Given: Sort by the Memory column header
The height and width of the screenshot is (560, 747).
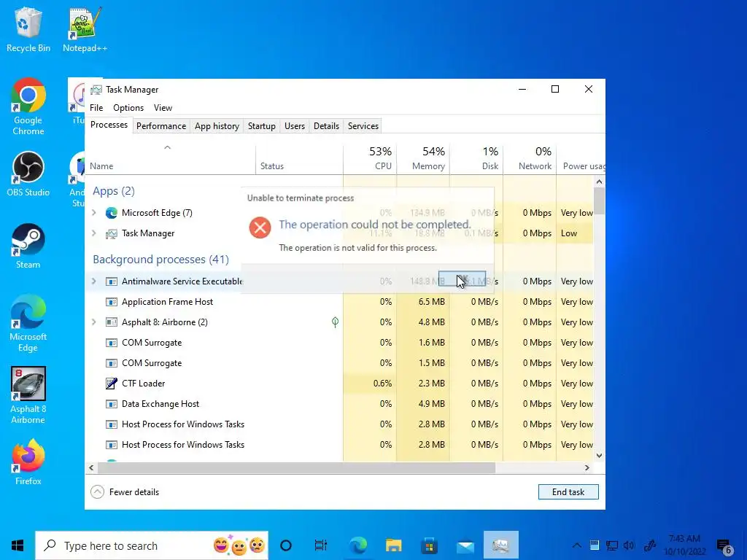Looking at the screenshot, I should click(423, 160).
